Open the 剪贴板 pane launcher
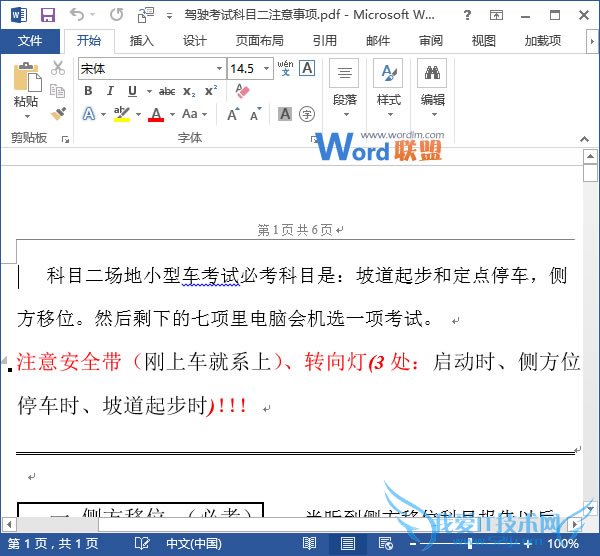Image resolution: width=600 pixels, height=556 pixels. coord(65,139)
